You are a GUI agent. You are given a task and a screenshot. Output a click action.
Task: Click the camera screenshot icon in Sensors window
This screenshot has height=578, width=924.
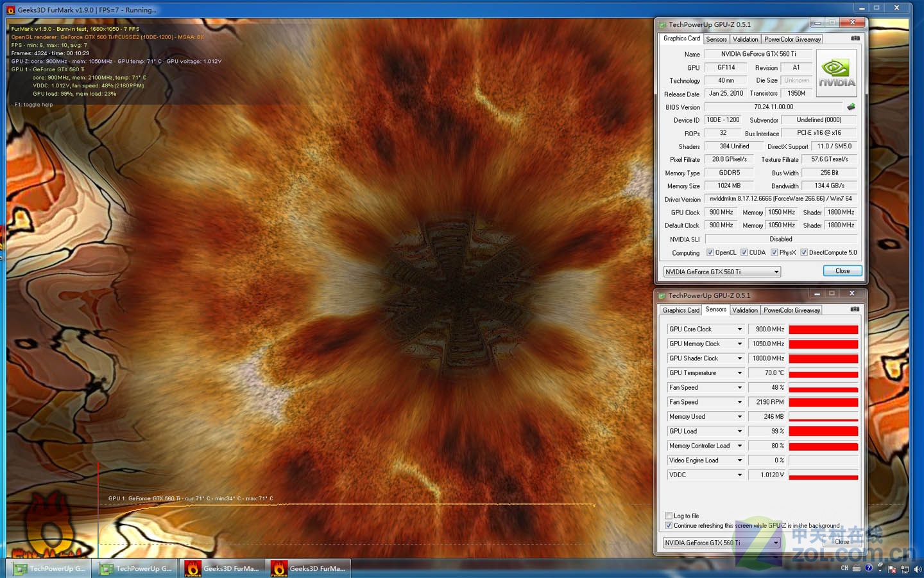(x=855, y=310)
